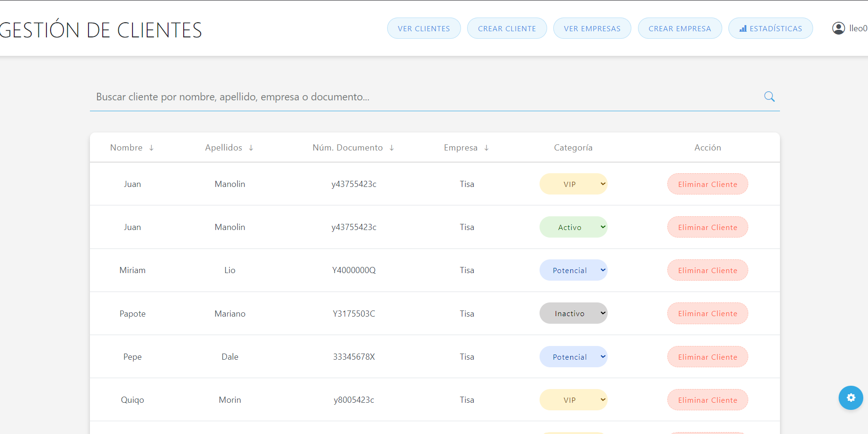Click Tisa company in Miriam's row

pyautogui.click(x=467, y=270)
